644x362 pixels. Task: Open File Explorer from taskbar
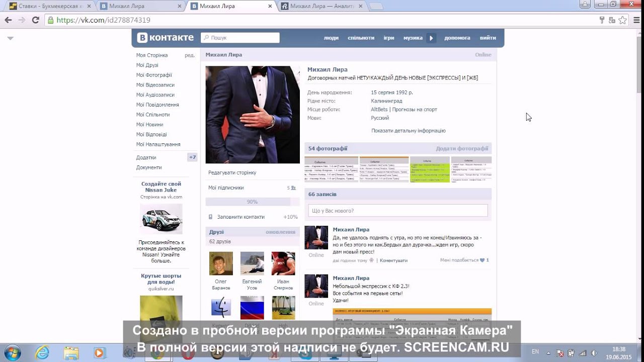click(71, 353)
